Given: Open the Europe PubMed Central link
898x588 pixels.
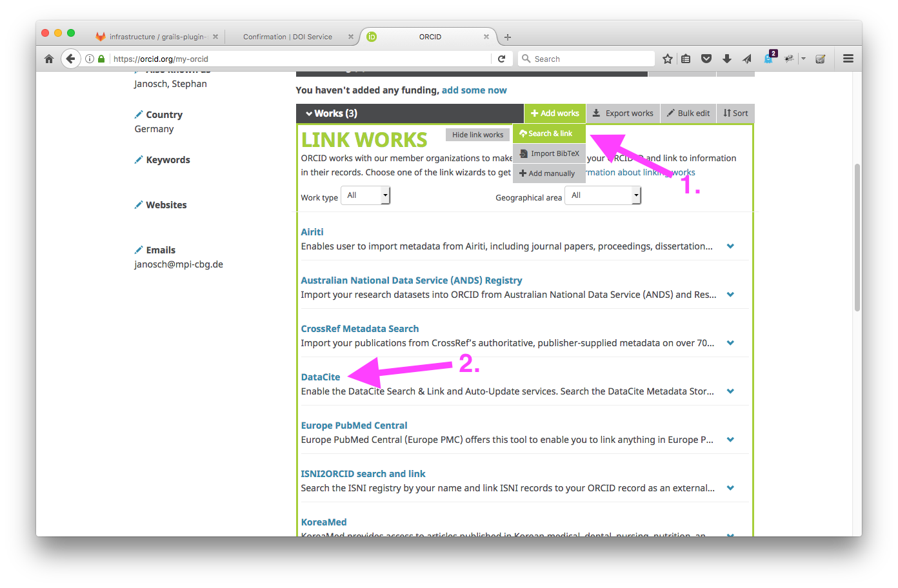Looking at the screenshot, I should point(354,426).
